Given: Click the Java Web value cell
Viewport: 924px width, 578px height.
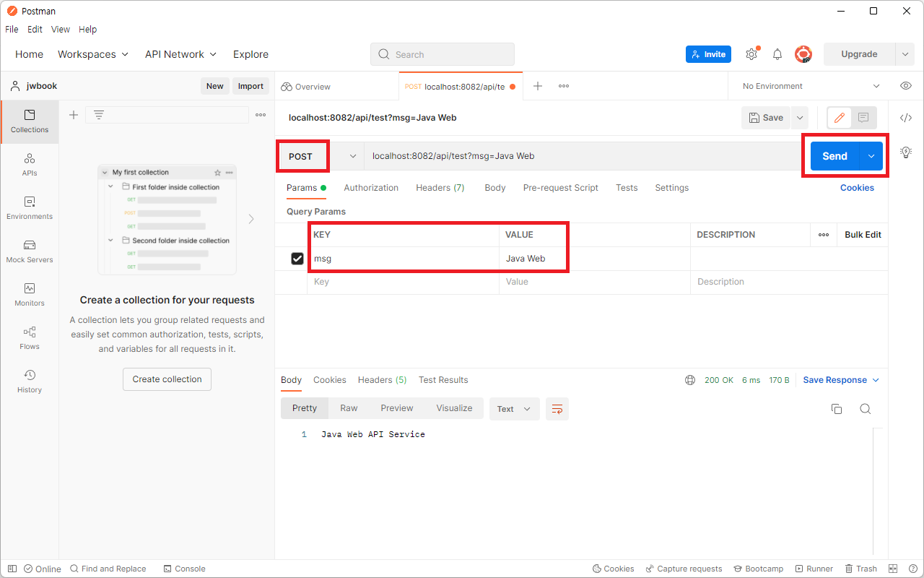Looking at the screenshot, I should coord(595,259).
